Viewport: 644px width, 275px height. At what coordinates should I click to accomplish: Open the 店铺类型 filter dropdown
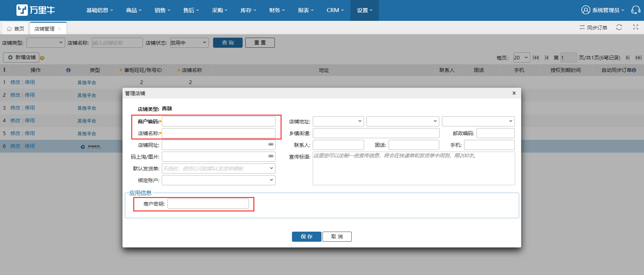(46, 43)
